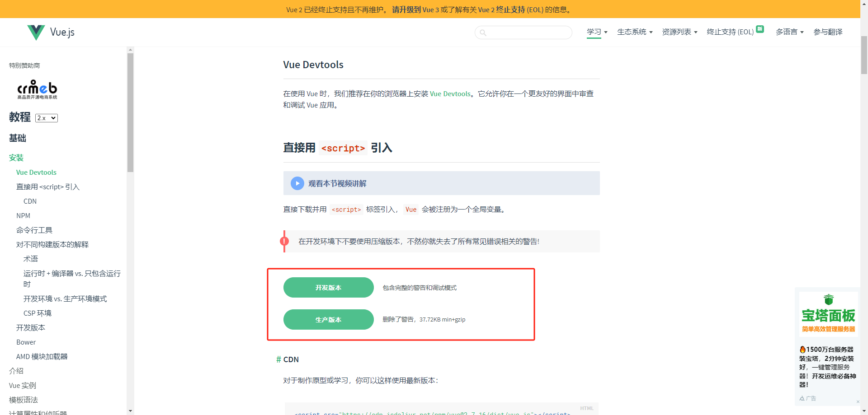Click the sidebar scrollbar thumb
The image size is (868, 415).
pyautogui.click(x=130, y=113)
